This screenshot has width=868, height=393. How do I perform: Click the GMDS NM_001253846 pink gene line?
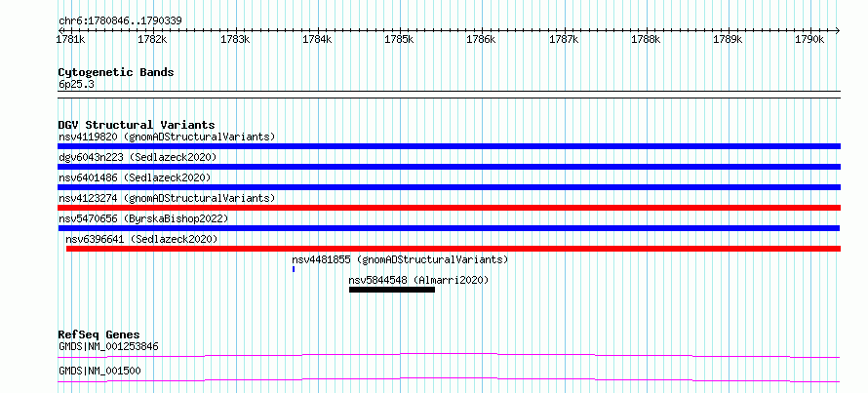[449, 355]
